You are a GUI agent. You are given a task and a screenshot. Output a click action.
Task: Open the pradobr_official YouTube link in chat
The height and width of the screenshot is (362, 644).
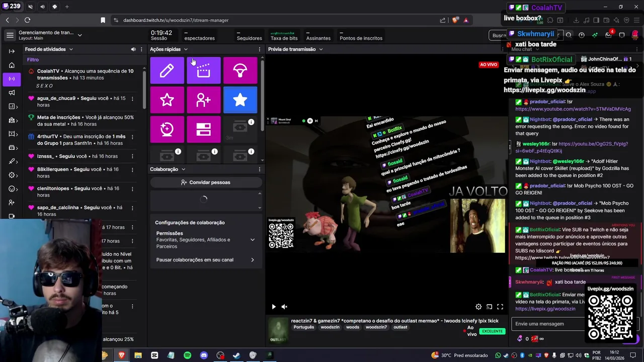(x=573, y=109)
